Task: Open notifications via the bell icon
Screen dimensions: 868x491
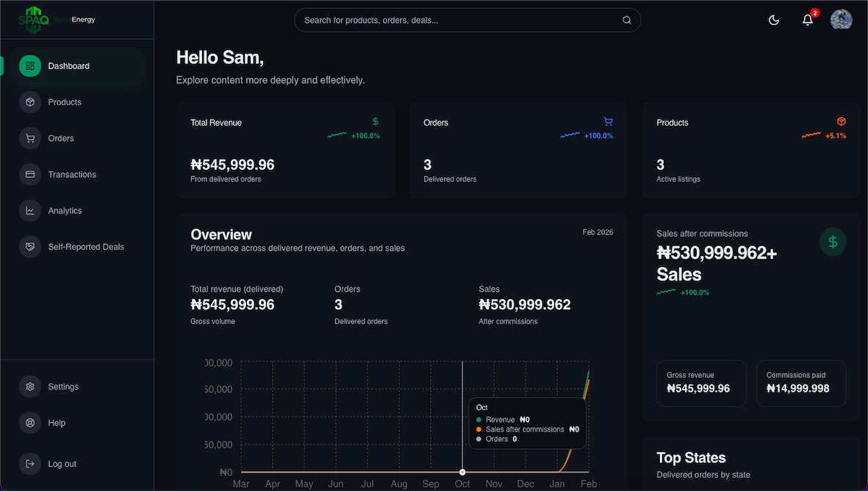Action: (x=807, y=20)
